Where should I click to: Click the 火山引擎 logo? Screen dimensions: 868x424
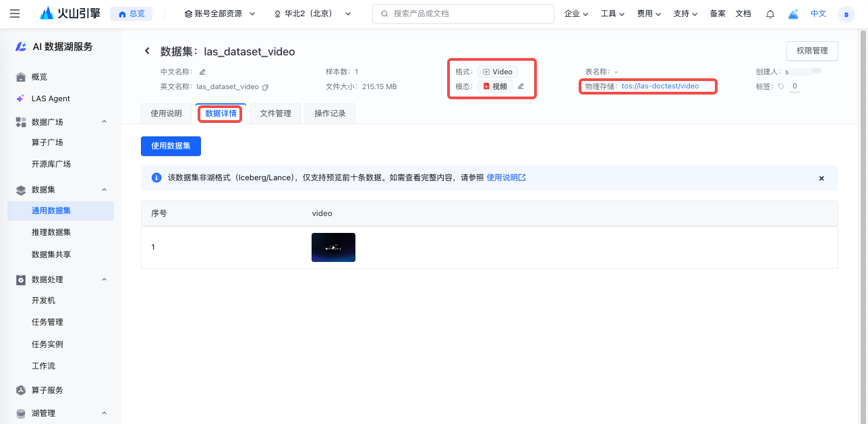70,14
